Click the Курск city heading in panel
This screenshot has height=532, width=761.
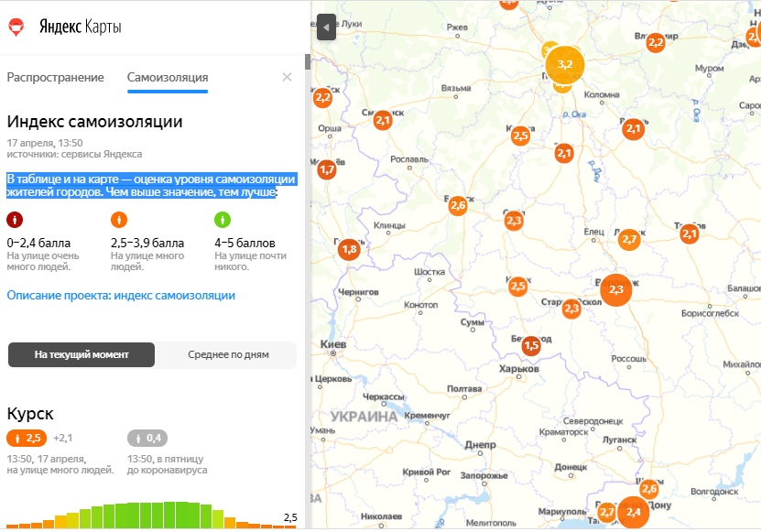tap(30, 414)
